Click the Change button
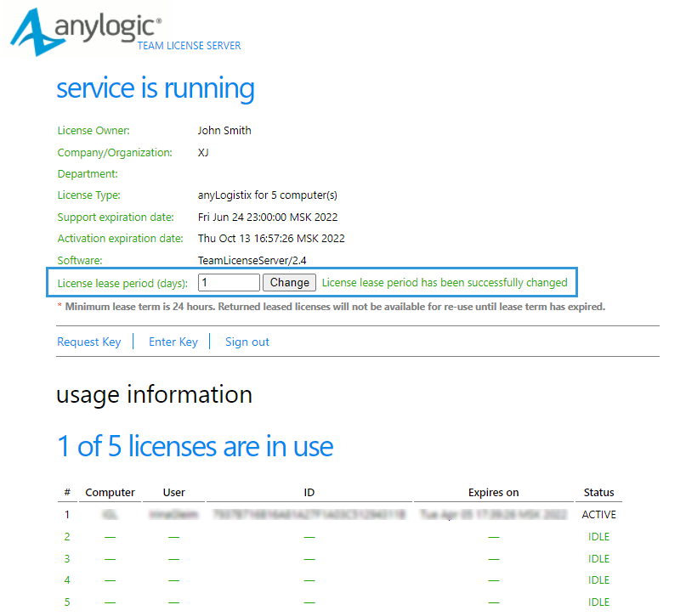 [x=289, y=282]
